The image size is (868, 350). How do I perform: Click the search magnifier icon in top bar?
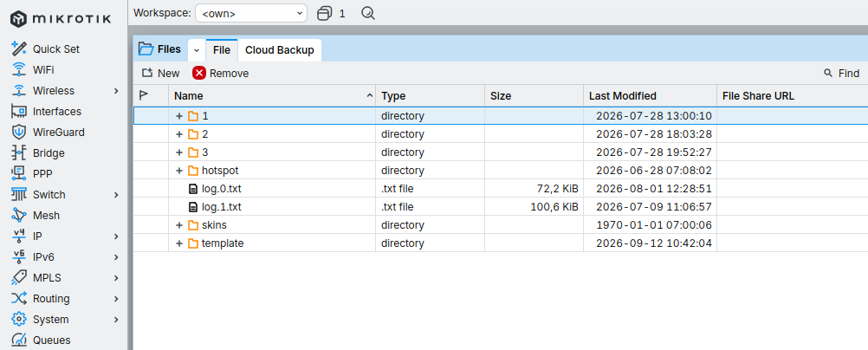(368, 13)
